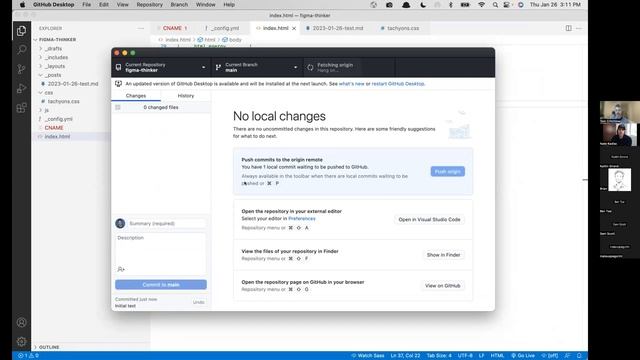Image resolution: width=640 pixels, height=360 pixels.
Task: Close the index.html editor tab
Action: pyautogui.click(x=294, y=28)
